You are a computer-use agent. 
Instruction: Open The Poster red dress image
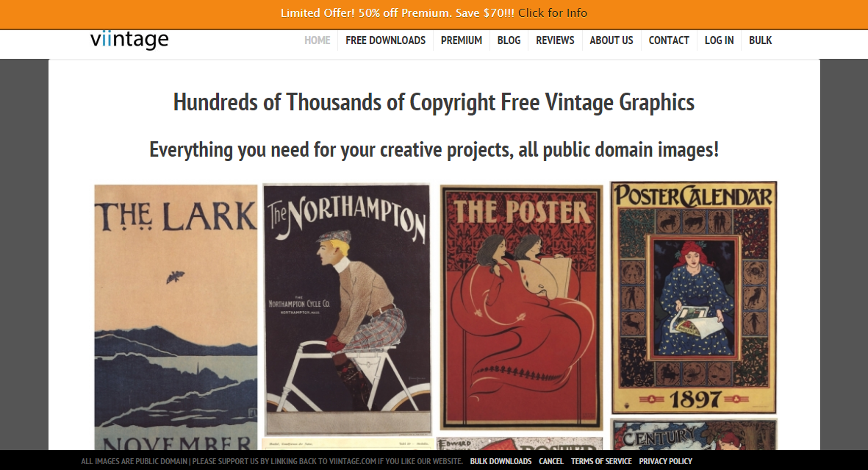tap(521, 307)
